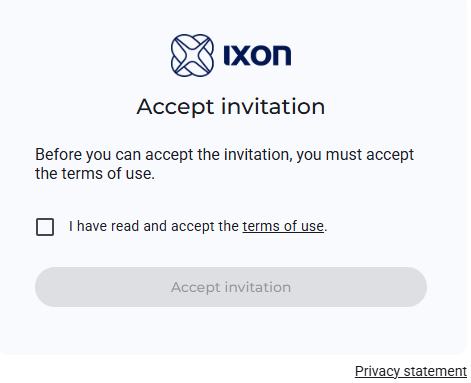Click the word "Accept" on the pill-shaped button
Screen dimensions: 471x383
click(196, 287)
